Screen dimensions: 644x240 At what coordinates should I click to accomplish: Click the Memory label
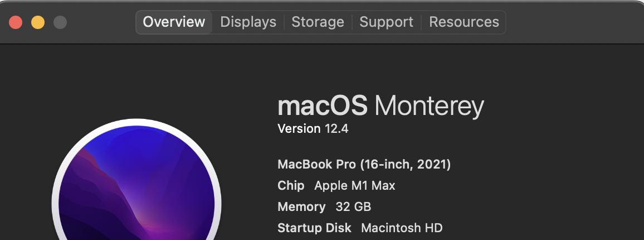(301, 207)
